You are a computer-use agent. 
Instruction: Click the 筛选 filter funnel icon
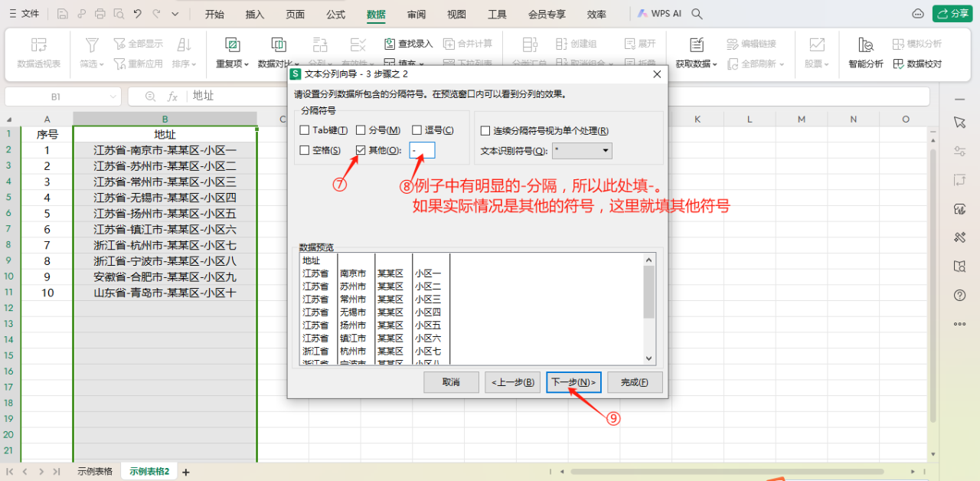(92, 44)
